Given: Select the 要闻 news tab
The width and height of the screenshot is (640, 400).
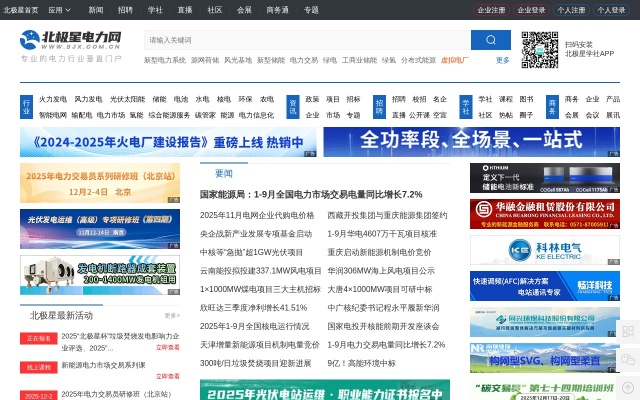Looking at the screenshot, I should pos(223,173).
